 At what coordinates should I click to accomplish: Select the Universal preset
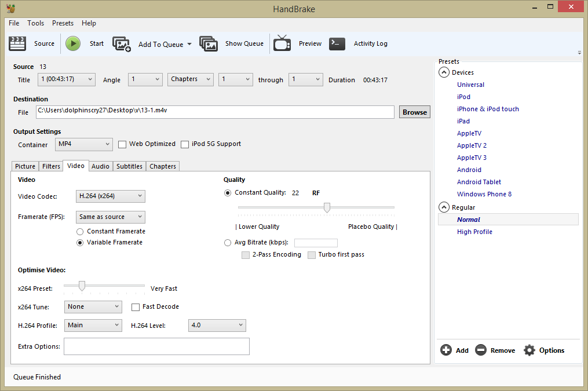470,85
